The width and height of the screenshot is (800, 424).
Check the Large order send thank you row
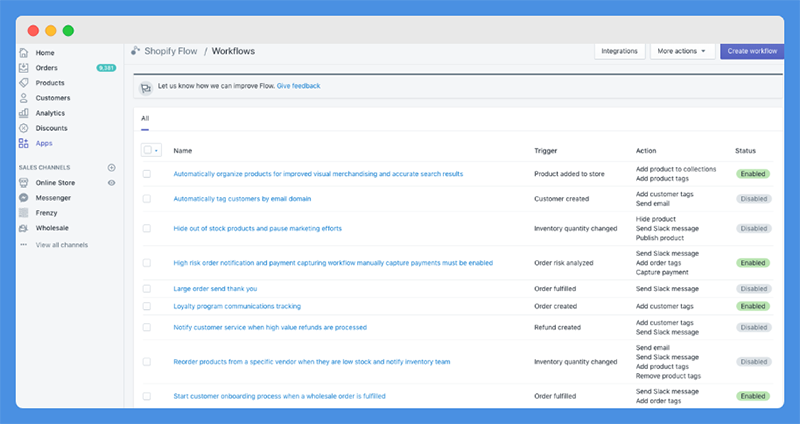pyautogui.click(x=147, y=288)
